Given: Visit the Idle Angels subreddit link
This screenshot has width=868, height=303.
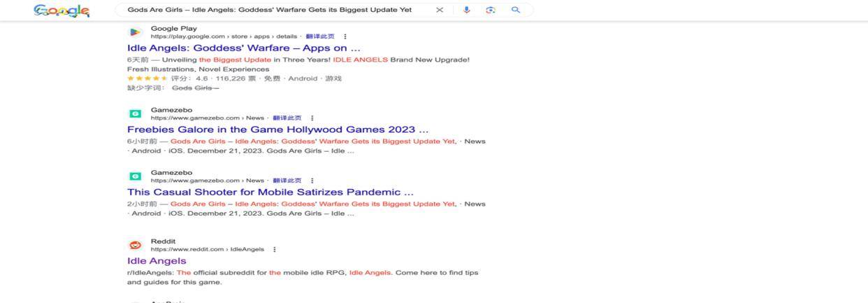Looking at the screenshot, I should pos(157,261).
